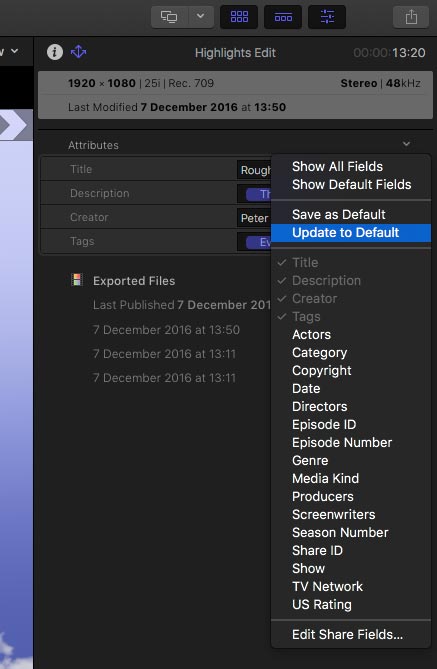Screen dimensions: 437x669
Task: Enable the Producers field
Action: (x=351, y=496)
